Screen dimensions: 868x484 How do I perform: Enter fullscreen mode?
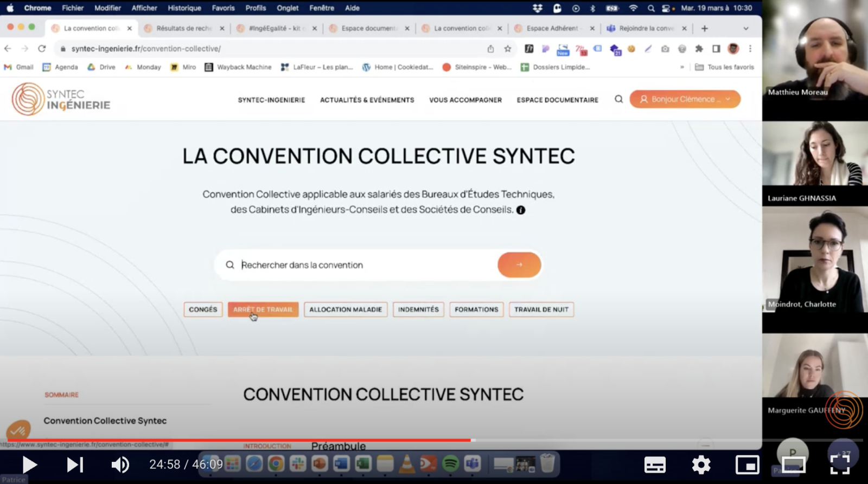pos(839,464)
